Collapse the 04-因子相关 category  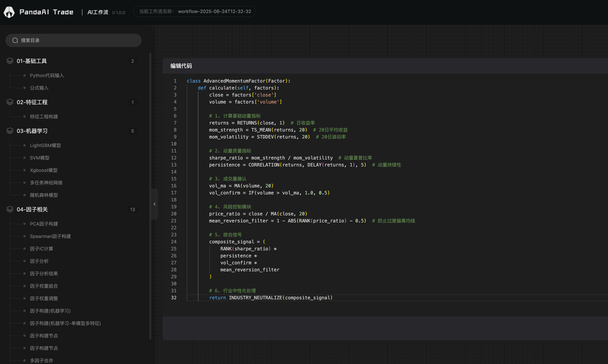click(32, 209)
